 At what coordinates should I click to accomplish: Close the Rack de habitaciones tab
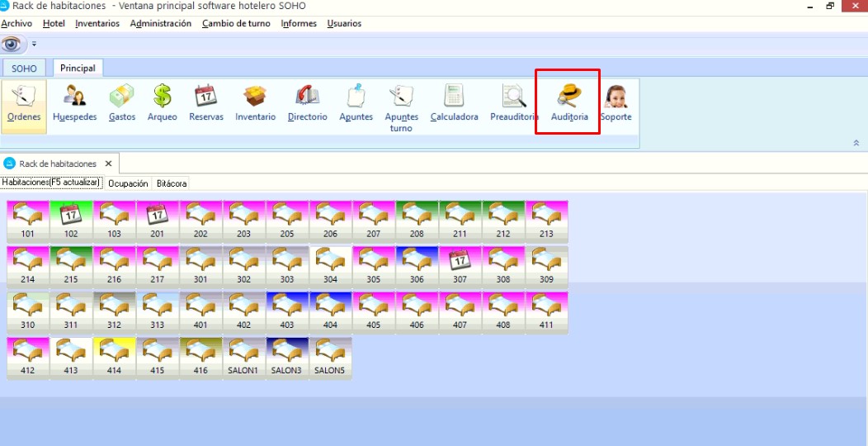[108, 164]
